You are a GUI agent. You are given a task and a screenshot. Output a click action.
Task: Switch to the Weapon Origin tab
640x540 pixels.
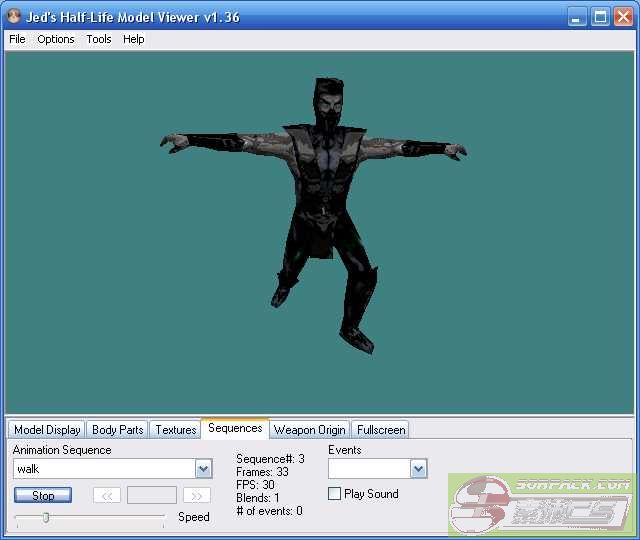pos(309,430)
